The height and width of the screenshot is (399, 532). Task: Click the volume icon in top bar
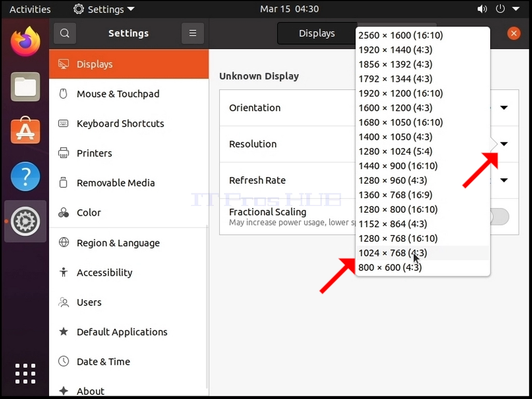click(x=482, y=9)
